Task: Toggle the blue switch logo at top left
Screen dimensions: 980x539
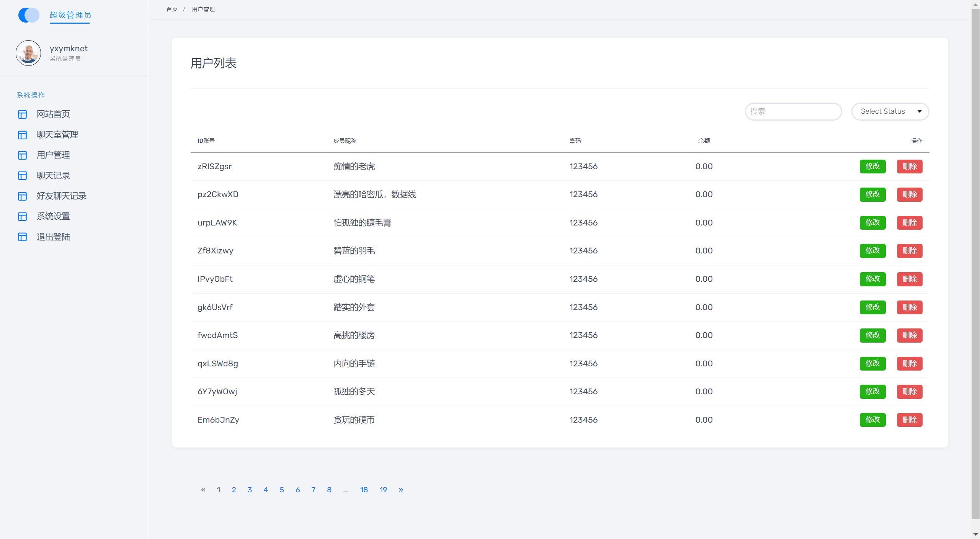Action: (29, 15)
